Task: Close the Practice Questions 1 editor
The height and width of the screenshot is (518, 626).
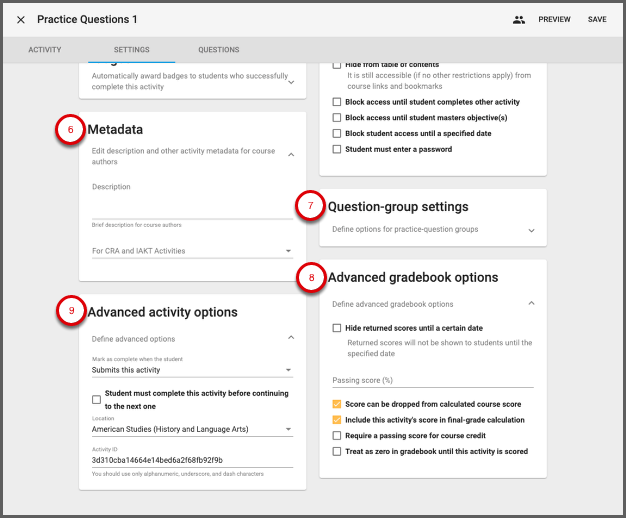Action: point(21,20)
